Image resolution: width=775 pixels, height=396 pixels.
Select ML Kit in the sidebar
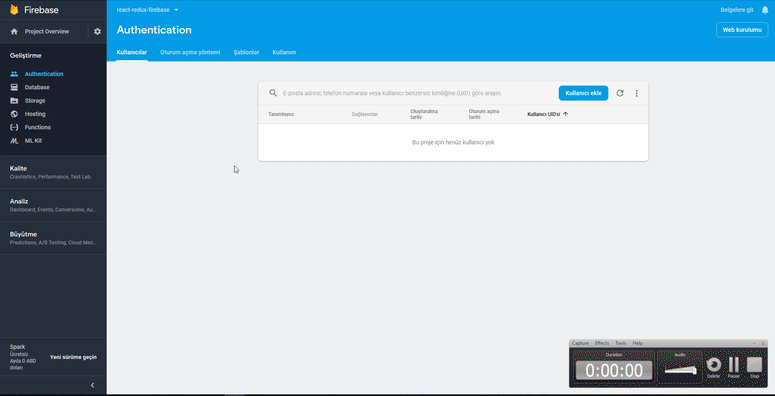click(x=33, y=141)
